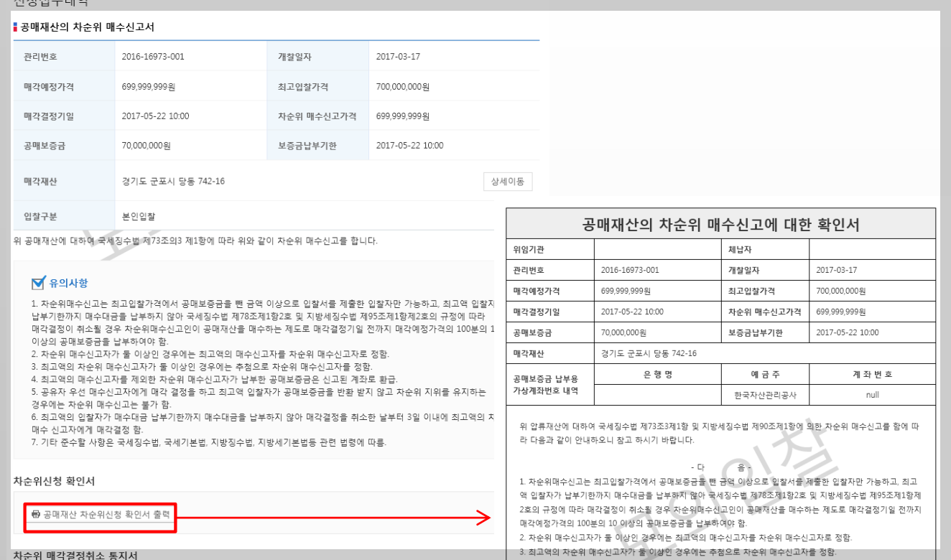Click the 매각결정기일 date in the 매수신고서 table
Image resolution: width=951 pixels, height=560 pixels.
pyautogui.click(x=155, y=116)
